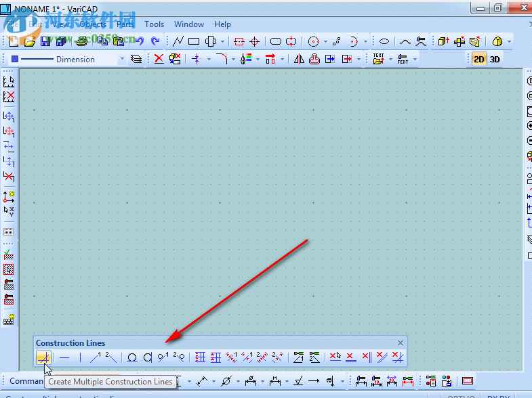Click the red X delete objects icon
Image resolution: width=532 pixels, height=398 pixels.
[x=159, y=59]
